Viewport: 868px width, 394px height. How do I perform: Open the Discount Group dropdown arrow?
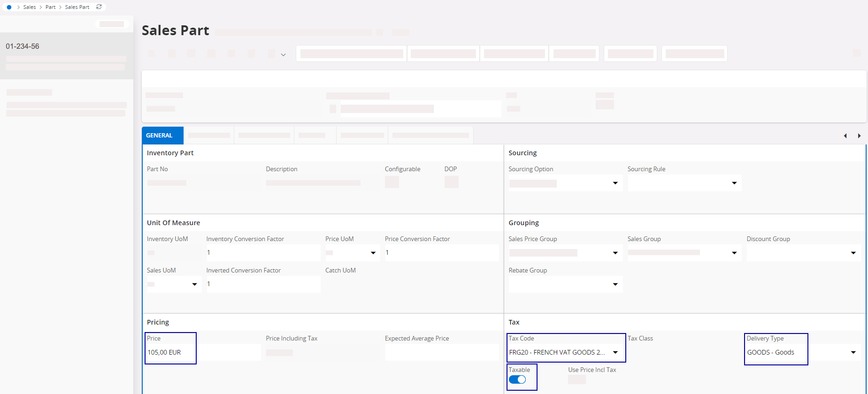853,253
